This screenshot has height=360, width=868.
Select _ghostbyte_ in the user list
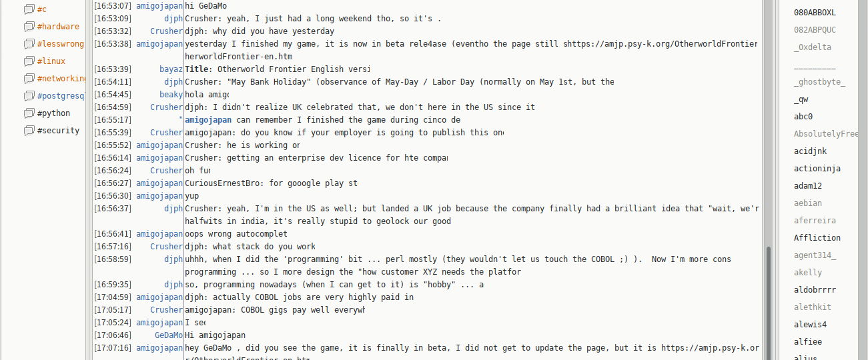pyautogui.click(x=819, y=82)
